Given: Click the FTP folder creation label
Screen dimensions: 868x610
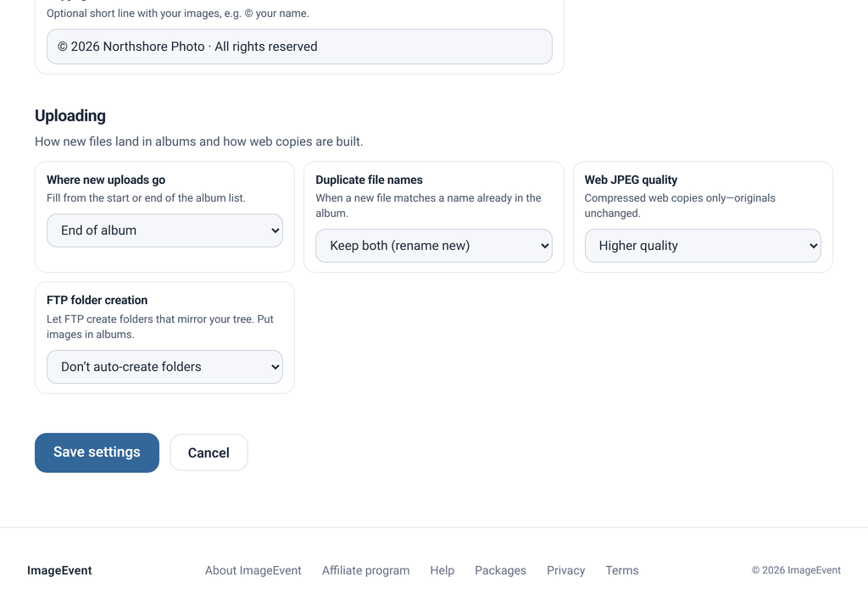Looking at the screenshot, I should pyautogui.click(x=97, y=300).
